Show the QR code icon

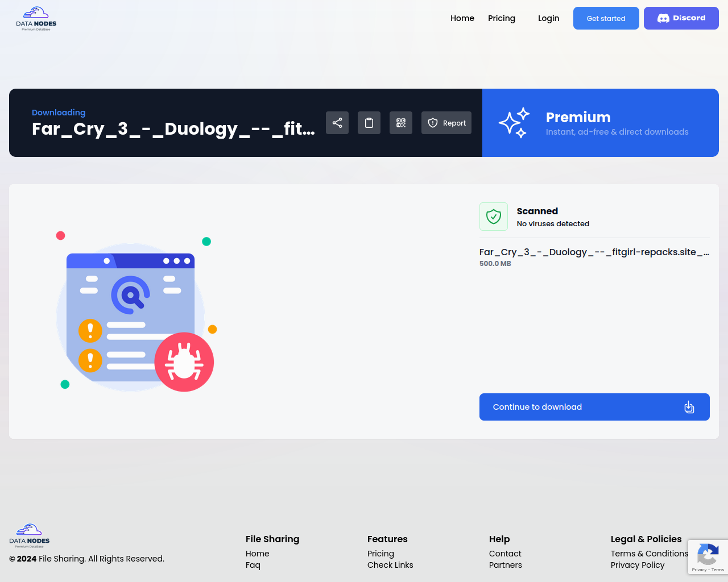click(401, 123)
